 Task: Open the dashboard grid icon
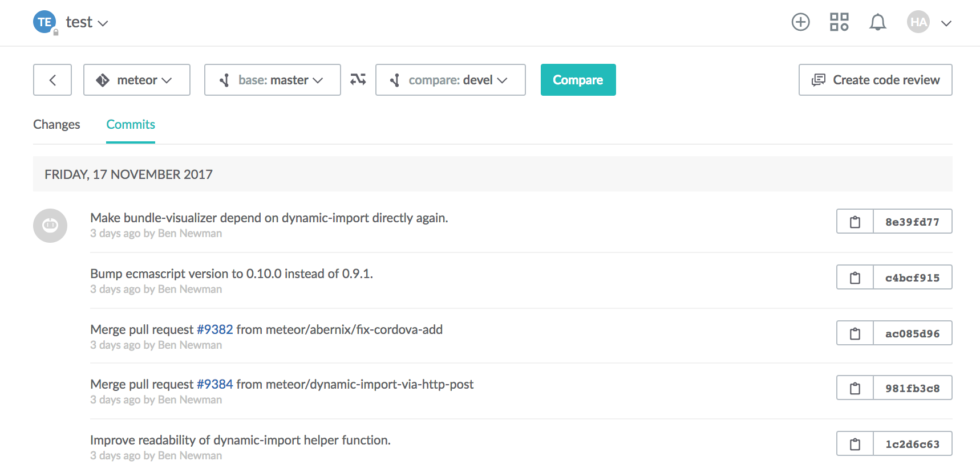tap(839, 22)
